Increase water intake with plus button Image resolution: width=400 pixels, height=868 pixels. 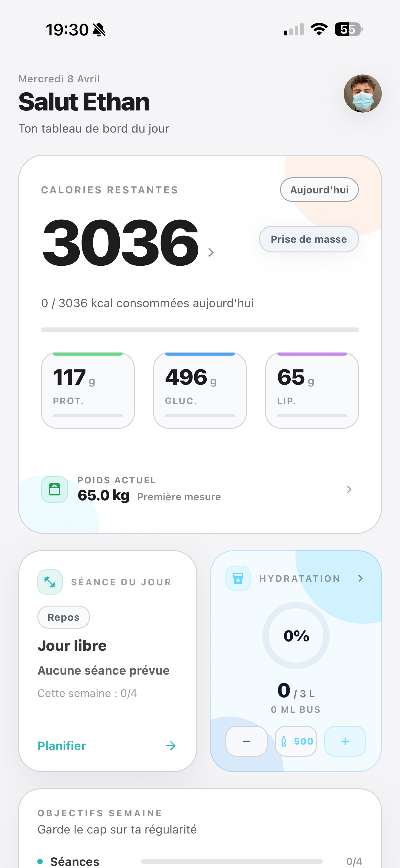345,741
